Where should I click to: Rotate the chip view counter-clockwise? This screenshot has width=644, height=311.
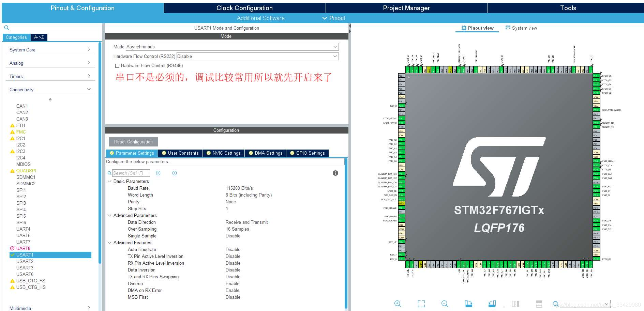492,304
